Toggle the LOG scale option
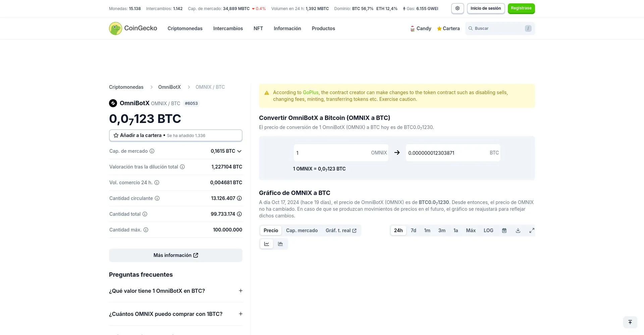 click(x=488, y=230)
